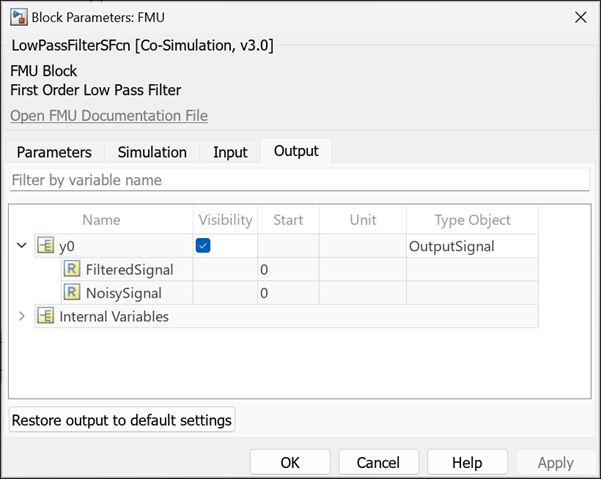The image size is (601, 479).
Task: Click the Internal Variables bus icon
Action: click(44, 316)
